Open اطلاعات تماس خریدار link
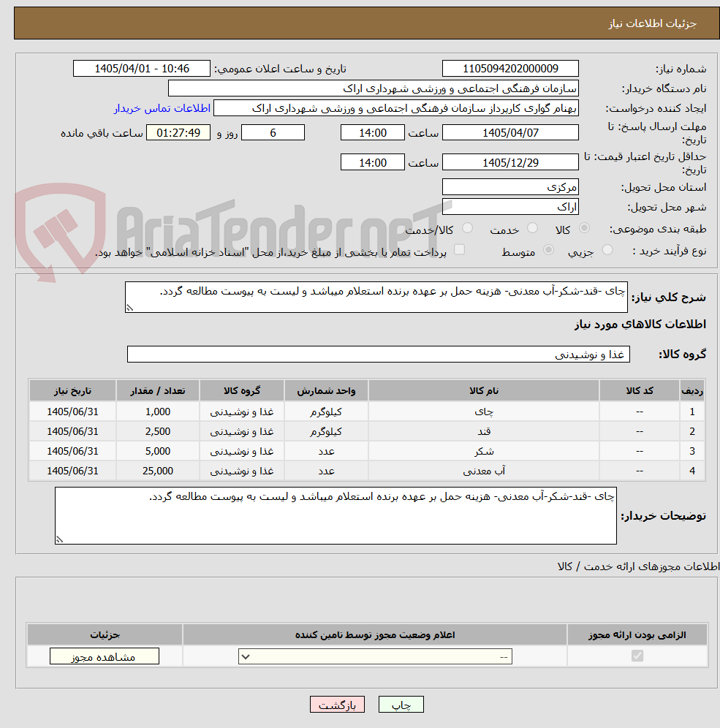The width and height of the screenshot is (720, 728). (x=162, y=108)
